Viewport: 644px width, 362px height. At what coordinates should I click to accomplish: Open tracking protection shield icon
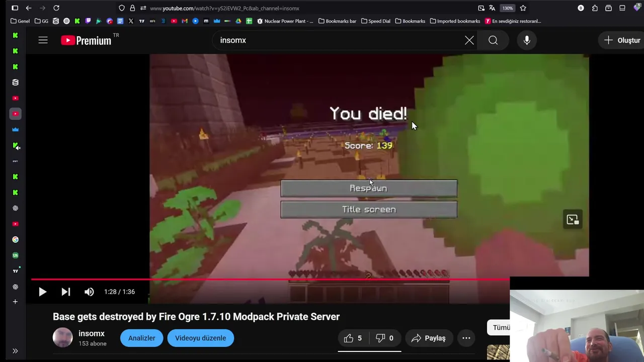coord(122,8)
